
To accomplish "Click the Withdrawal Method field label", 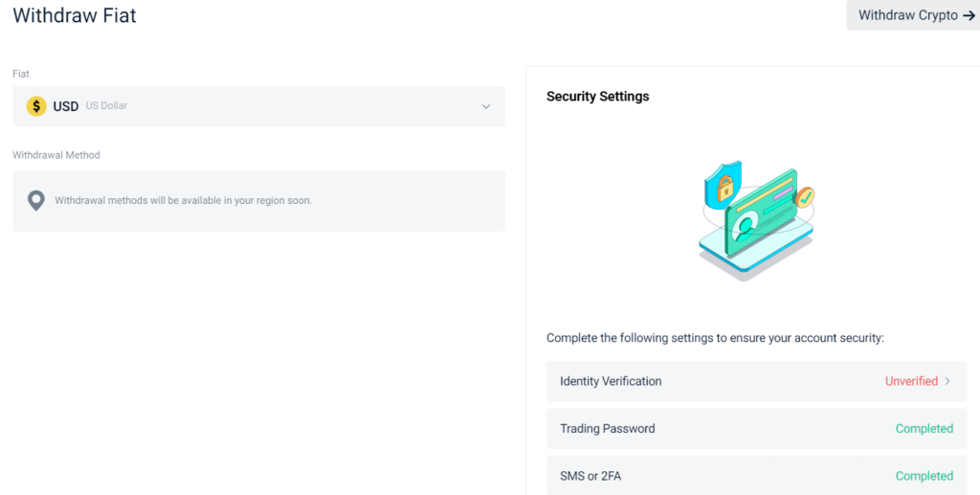I will click(x=56, y=155).
